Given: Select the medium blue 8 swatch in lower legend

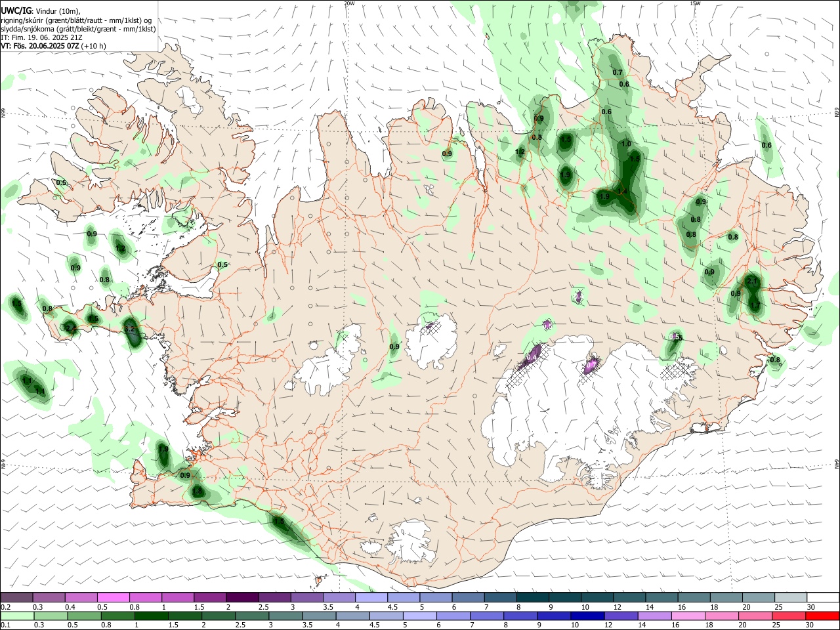Looking at the screenshot, I should (521, 616).
